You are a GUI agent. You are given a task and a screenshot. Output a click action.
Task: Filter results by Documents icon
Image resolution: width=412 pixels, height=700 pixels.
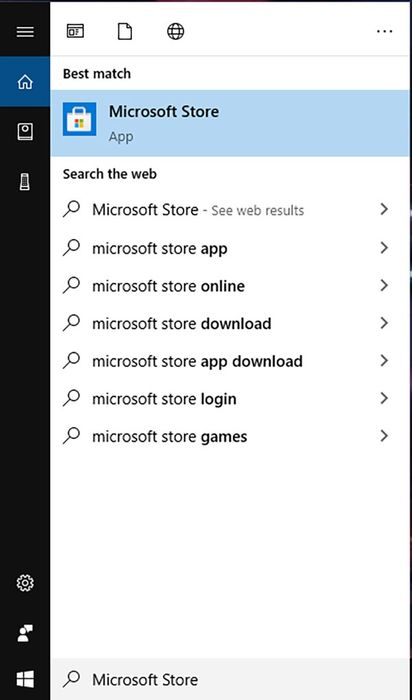tap(125, 32)
